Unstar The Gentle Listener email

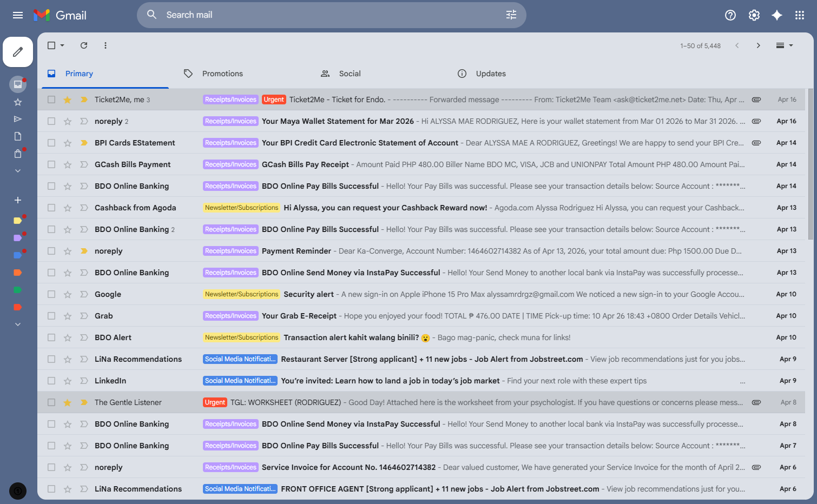tap(68, 402)
